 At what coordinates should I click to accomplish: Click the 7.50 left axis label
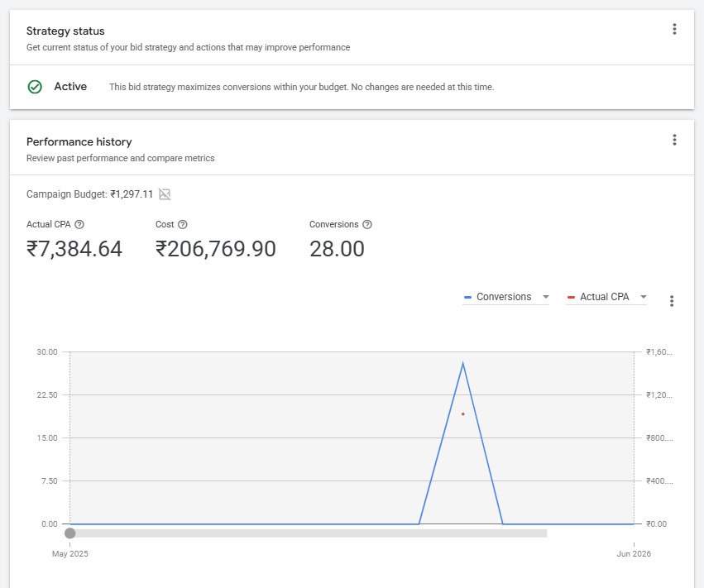pyautogui.click(x=50, y=481)
